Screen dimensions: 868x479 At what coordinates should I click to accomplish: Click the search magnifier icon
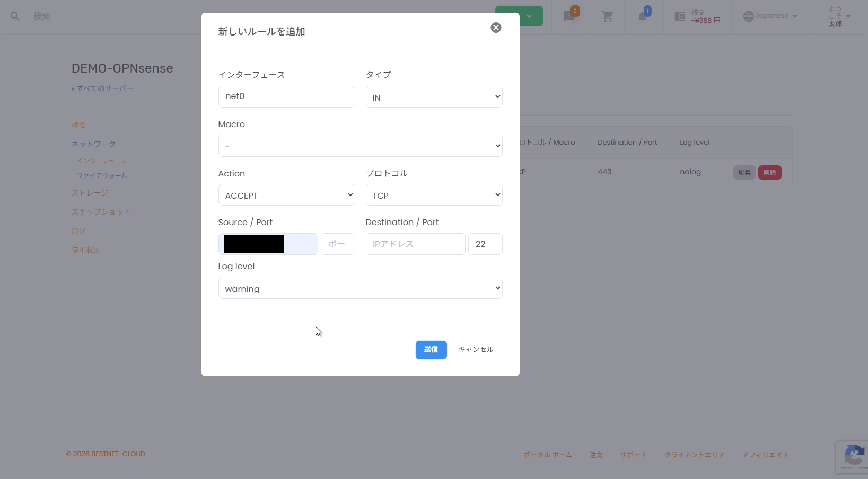(x=15, y=16)
